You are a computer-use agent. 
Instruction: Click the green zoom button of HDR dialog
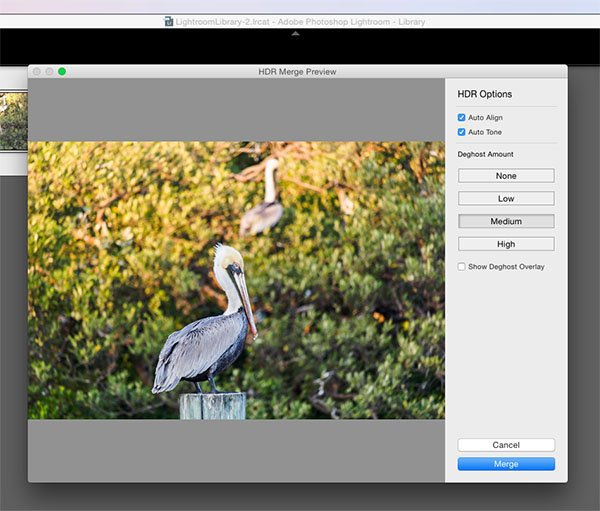62,72
